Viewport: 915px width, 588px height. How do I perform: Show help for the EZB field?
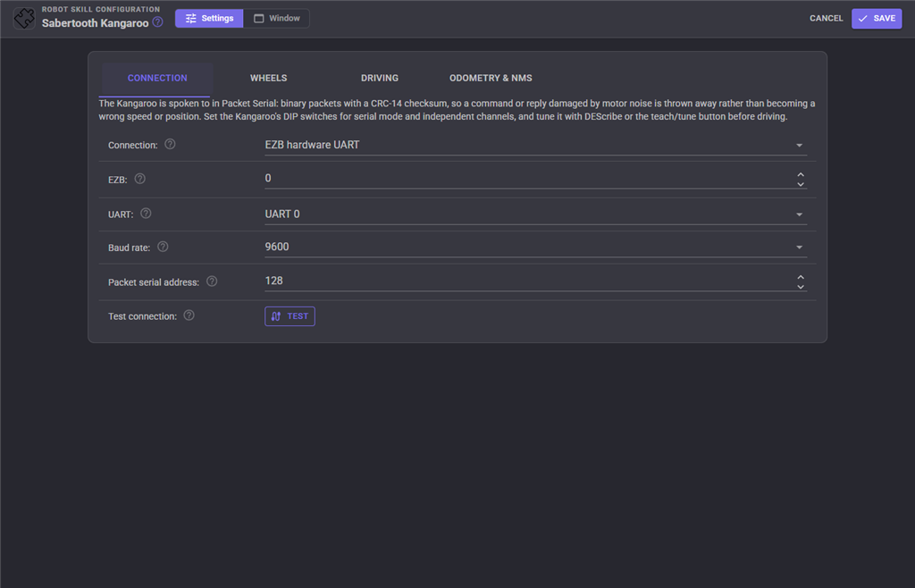(140, 179)
